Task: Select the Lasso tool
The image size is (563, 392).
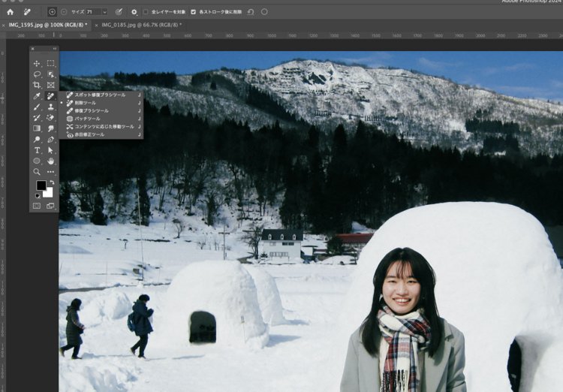Action: coord(37,74)
